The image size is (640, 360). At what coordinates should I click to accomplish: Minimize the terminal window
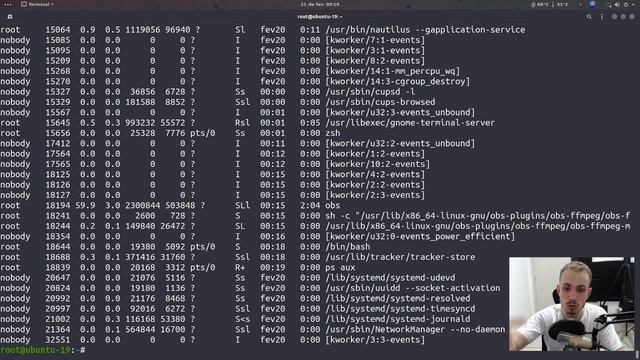(x=614, y=17)
